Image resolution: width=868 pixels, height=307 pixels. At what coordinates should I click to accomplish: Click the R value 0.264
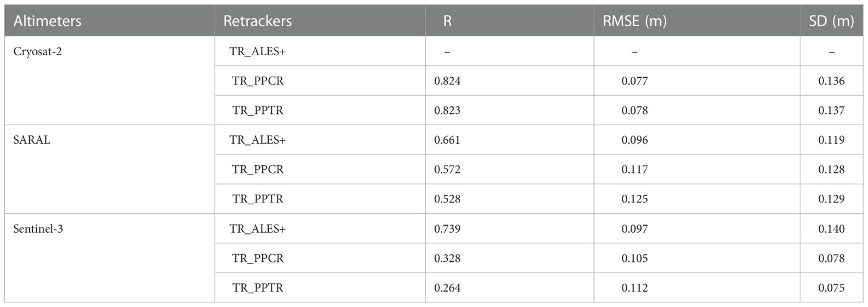[448, 288]
